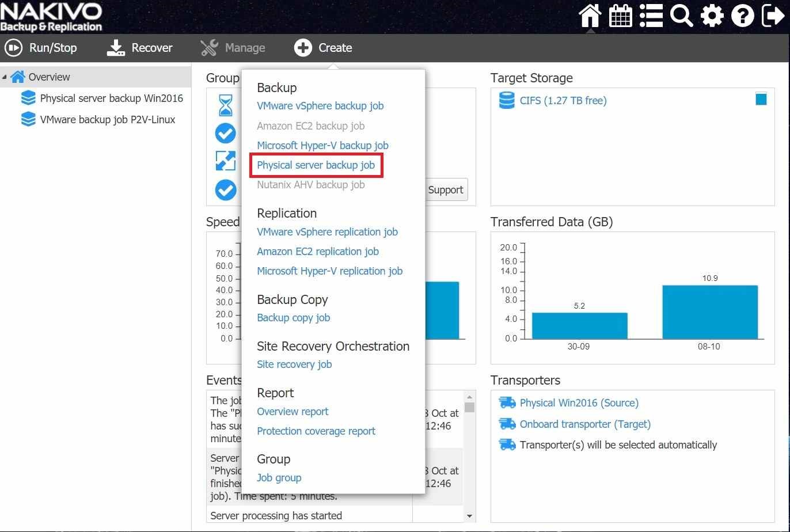Viewport: 790px width, 532px height.
Task: Select Physical server backup job from menu
Action: coord(316,165)
